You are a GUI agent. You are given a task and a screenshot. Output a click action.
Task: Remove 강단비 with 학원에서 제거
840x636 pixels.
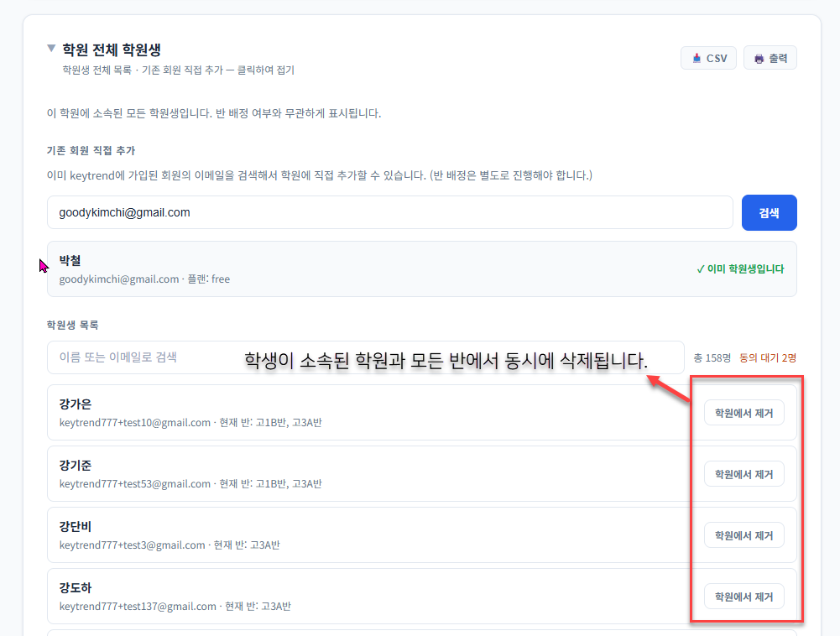(743, 535)
